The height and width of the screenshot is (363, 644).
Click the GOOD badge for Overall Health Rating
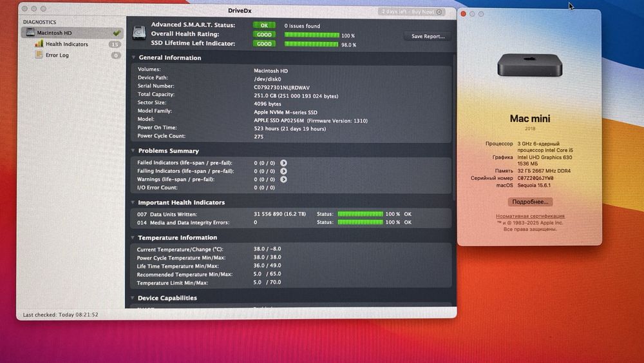click(264, 35)
